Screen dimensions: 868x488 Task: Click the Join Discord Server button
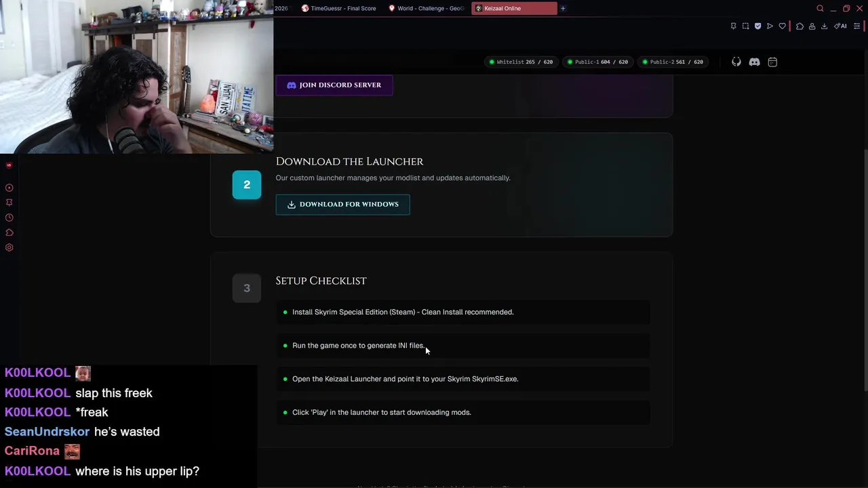click(334, 85)
